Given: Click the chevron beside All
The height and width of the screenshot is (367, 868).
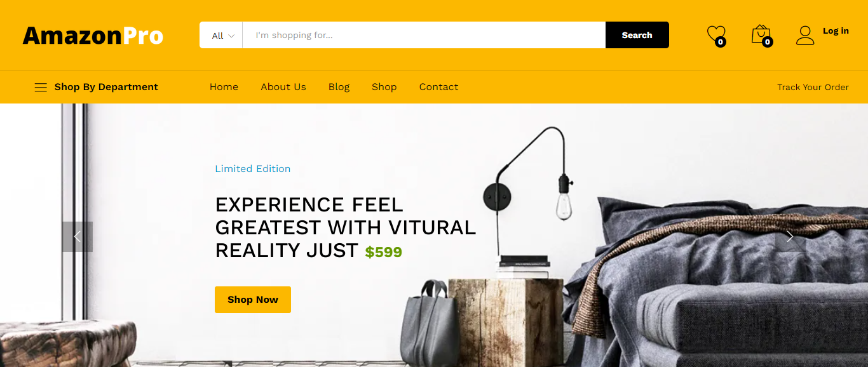Looking at the screenshot, I should point(231,36).
